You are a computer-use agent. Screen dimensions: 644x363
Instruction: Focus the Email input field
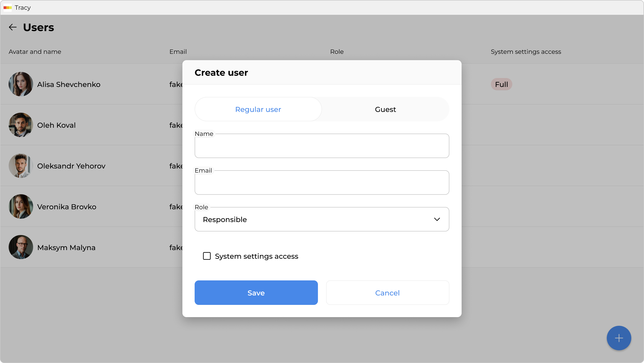tap(321, 183)
